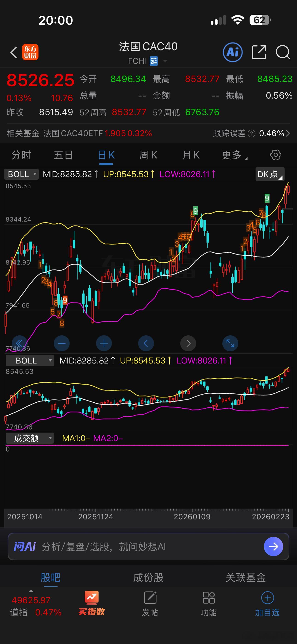The image size is (297, 644).
Task: Move chart one step left
Action: click(x=146, y=343)
